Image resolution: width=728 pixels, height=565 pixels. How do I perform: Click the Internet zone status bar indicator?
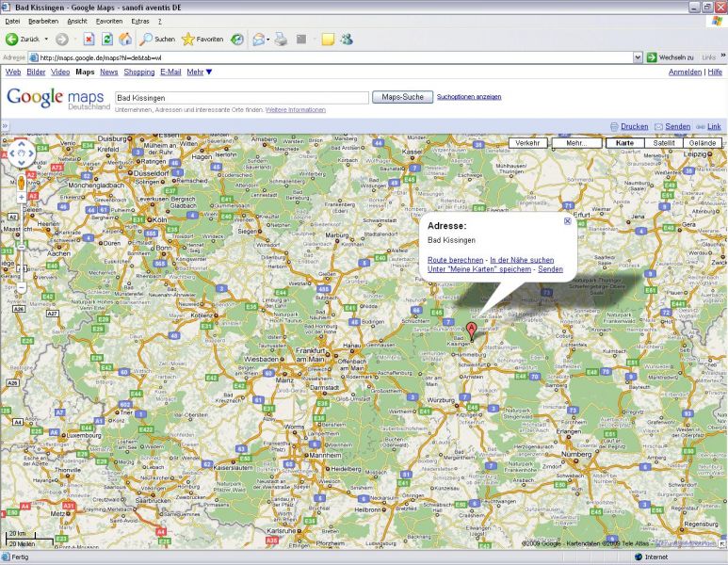[x=652, y=557]
